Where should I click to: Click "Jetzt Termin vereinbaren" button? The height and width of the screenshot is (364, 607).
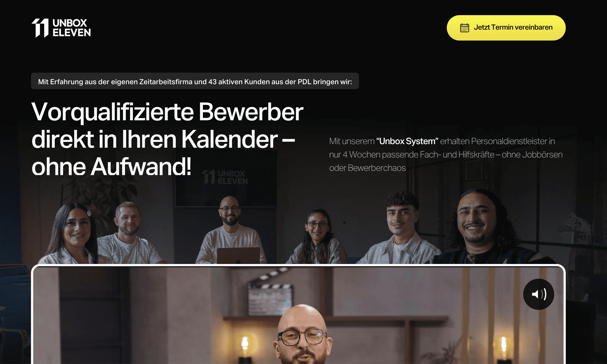pos(506,28)
